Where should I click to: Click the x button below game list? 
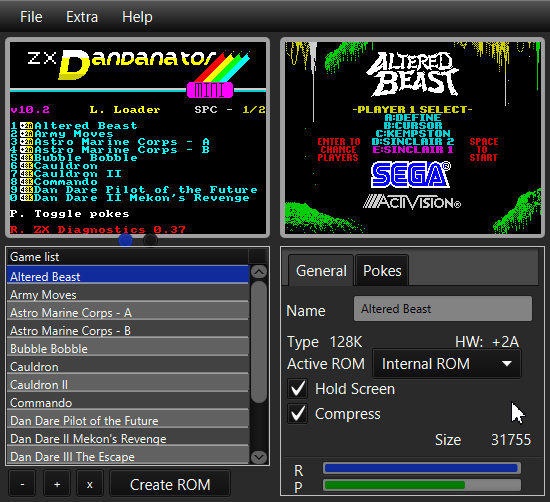[90, 484]
